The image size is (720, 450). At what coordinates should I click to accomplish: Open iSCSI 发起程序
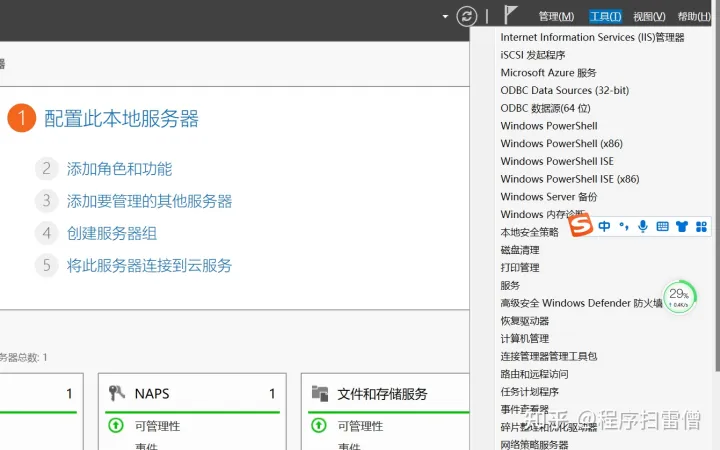[533, 55]
